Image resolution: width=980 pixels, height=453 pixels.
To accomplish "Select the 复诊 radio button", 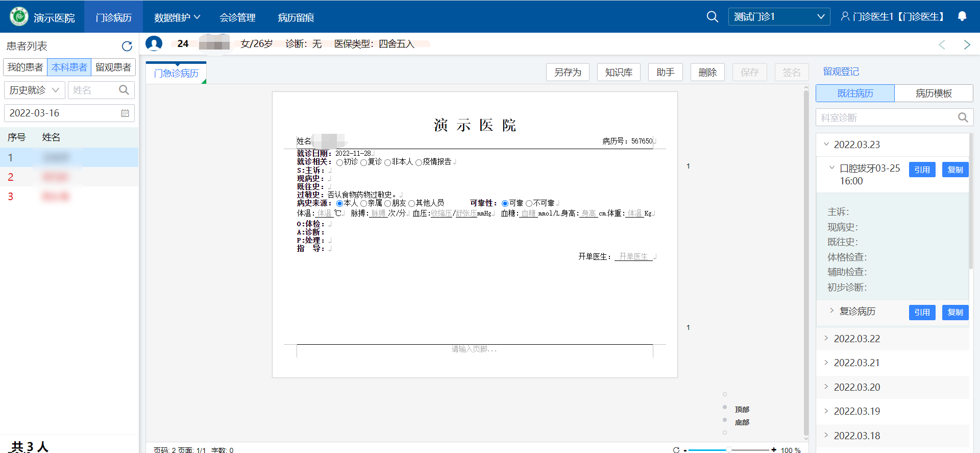I will click(x=363, y=162).
